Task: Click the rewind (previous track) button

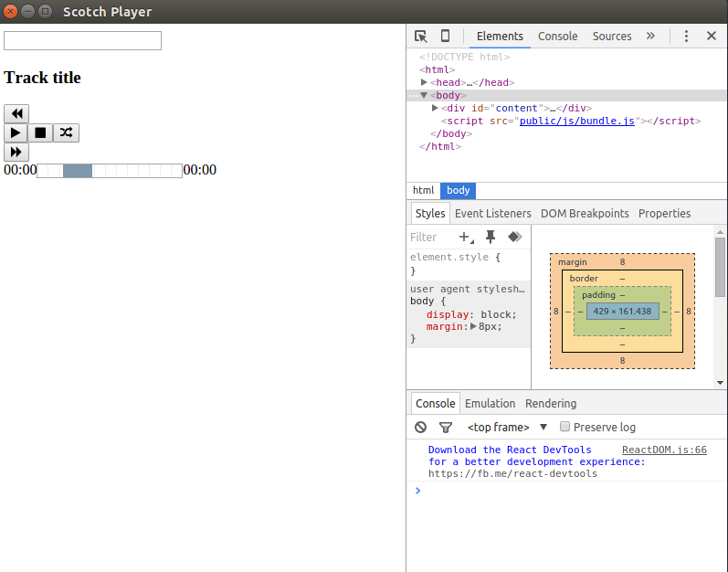Action: [x=16, y=113]
